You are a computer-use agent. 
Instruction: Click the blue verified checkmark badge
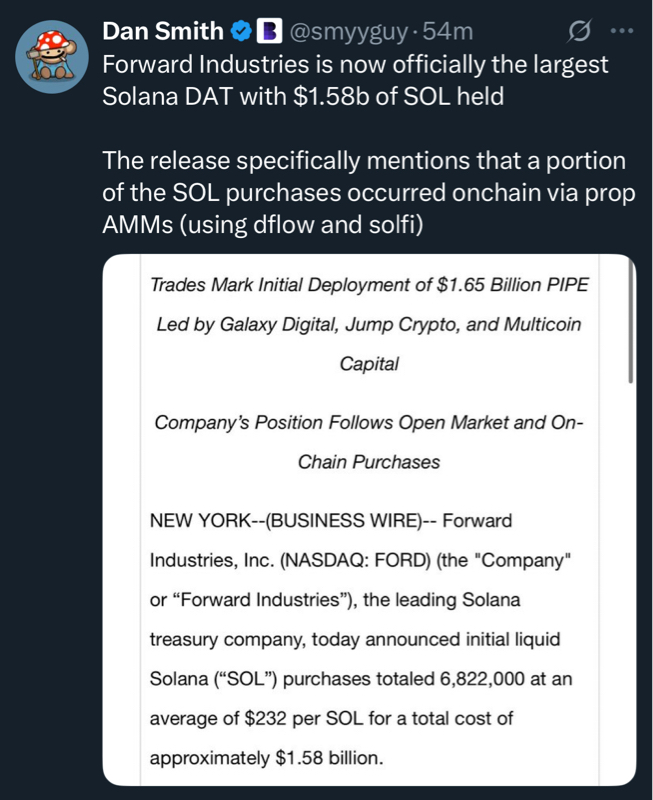(x=242, y=32)
